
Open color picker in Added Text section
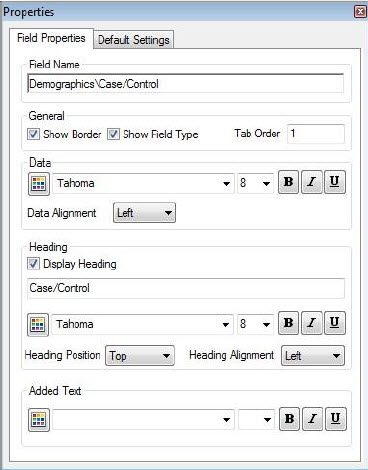tap(39, 420)
